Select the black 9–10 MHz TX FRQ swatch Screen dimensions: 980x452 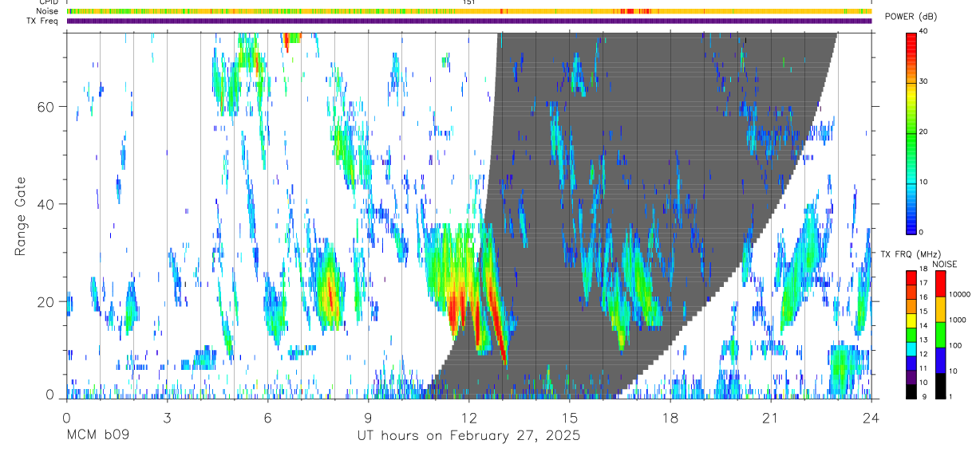(x=911, y=392)
